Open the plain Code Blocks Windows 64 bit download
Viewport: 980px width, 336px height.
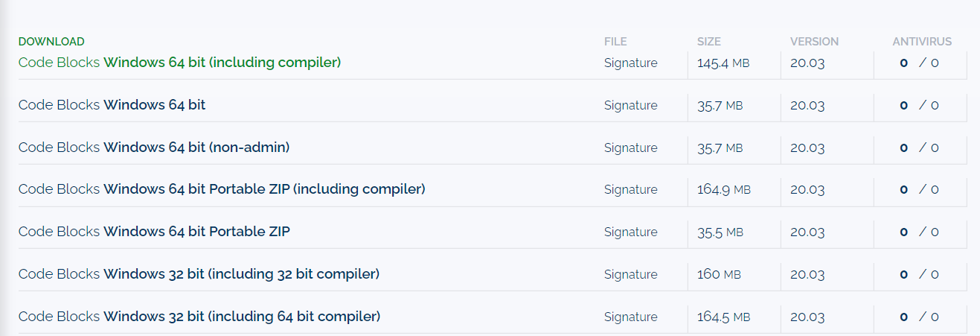(112, 105)
